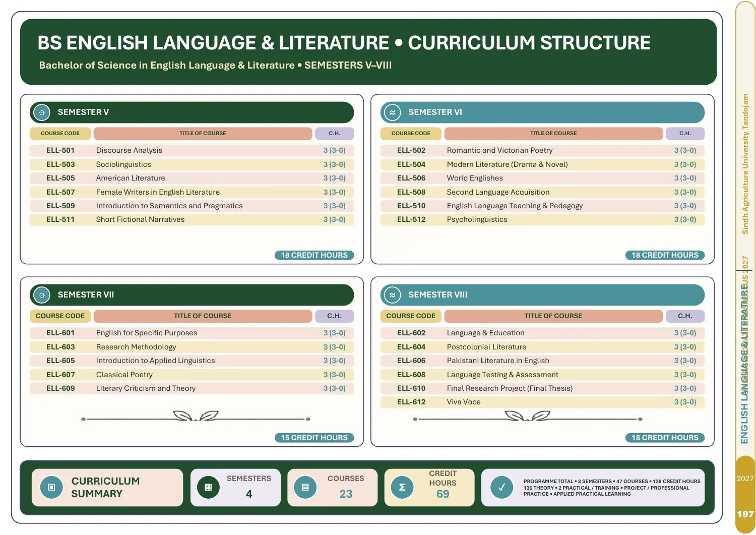Click Second Language Acquisition

[x=498, y=192]
